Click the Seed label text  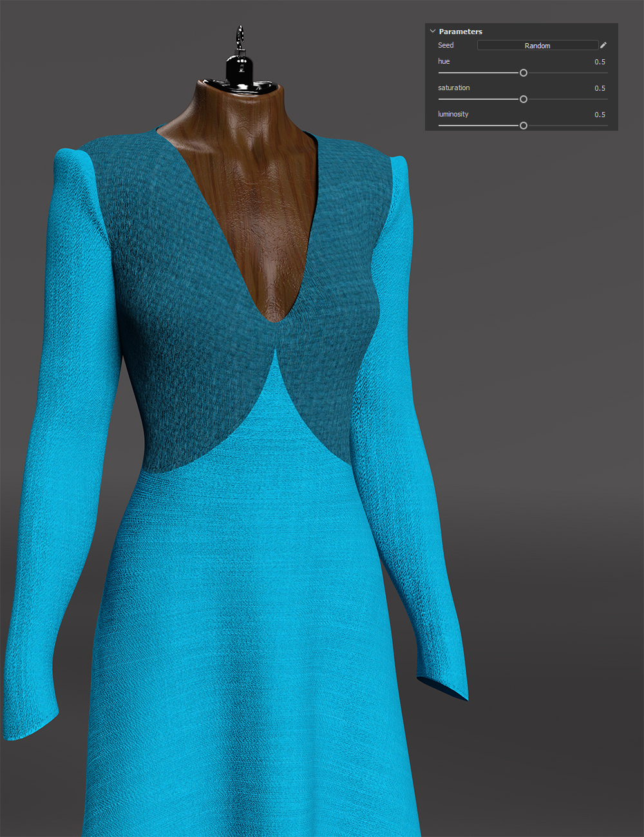[446, 45]
